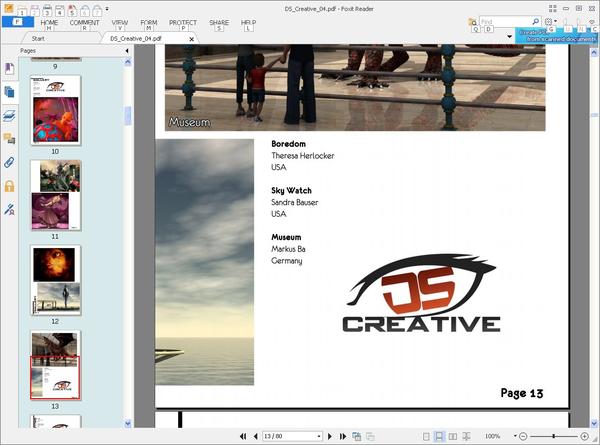Open the advanced folder search icon
600x445 pixels.
(473, 22)
